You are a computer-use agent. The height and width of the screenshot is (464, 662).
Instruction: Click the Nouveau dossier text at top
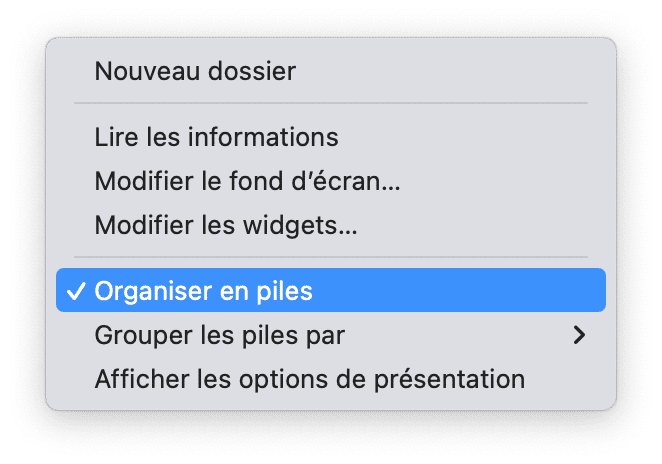click(x=195, y=71)
